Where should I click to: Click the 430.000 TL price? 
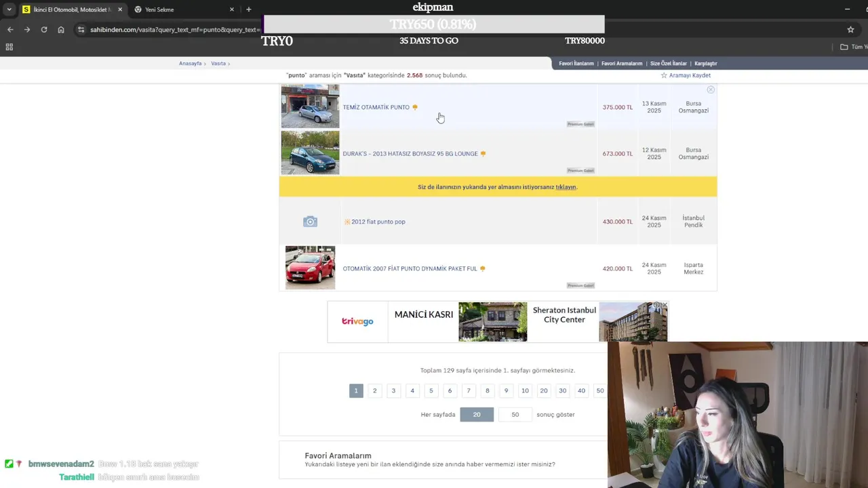618,222
